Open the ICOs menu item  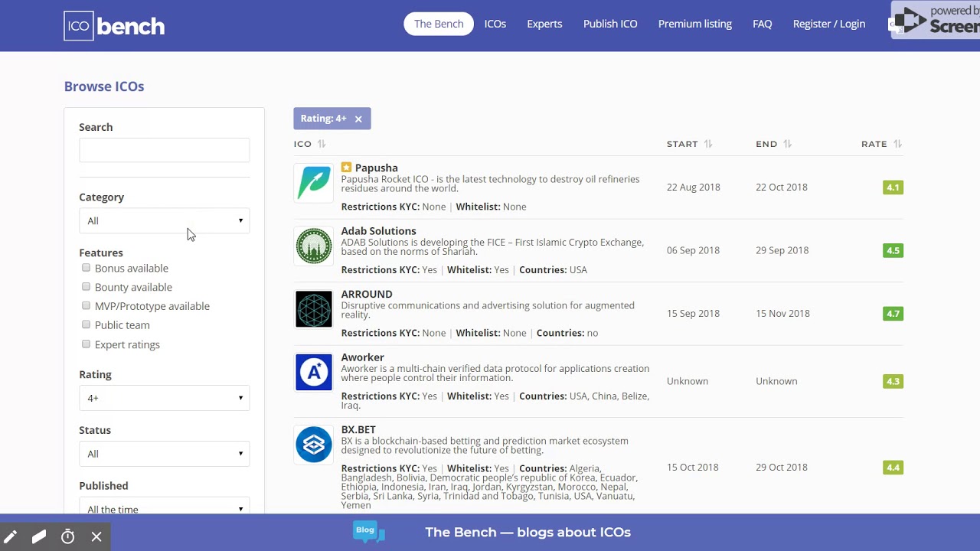pos(495,24)
